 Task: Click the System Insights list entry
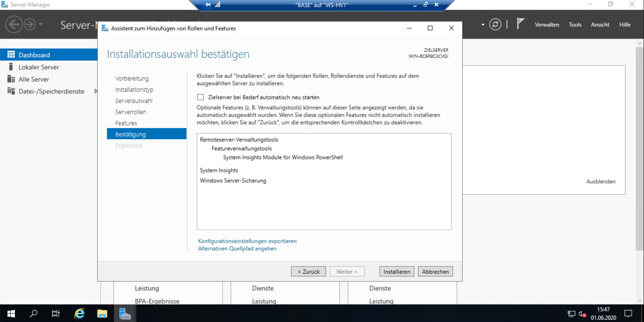coord(219,170)
